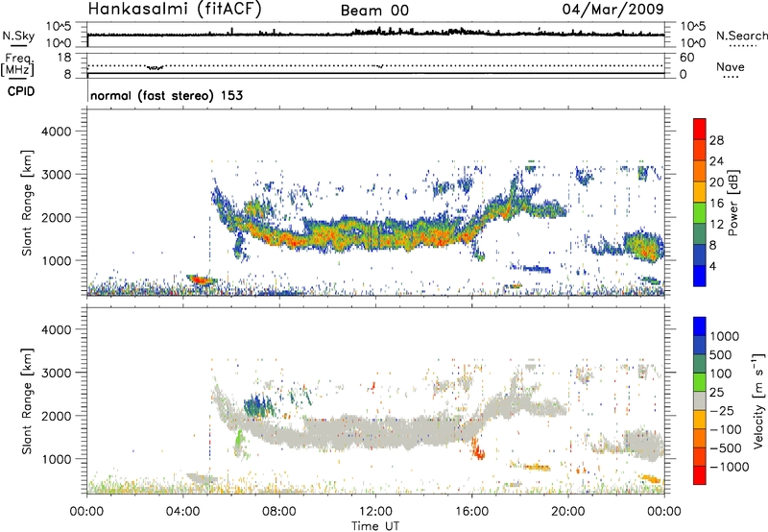Viewport: 768px width, 532px height.
Task: Click '2000' on velocity panel range axis
Action: (x=57, y=416)
